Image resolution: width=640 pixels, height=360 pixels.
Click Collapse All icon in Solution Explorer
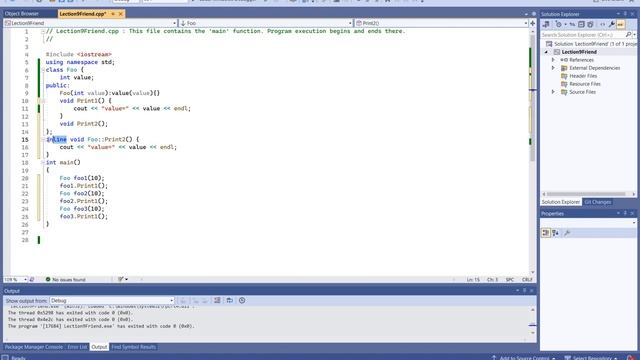[581, 24]
